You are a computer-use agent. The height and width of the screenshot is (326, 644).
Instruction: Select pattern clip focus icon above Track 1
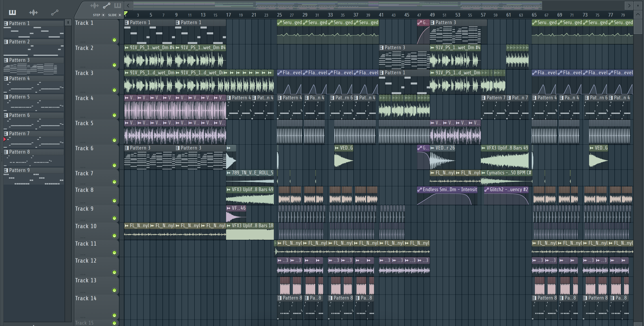(117, 5)
